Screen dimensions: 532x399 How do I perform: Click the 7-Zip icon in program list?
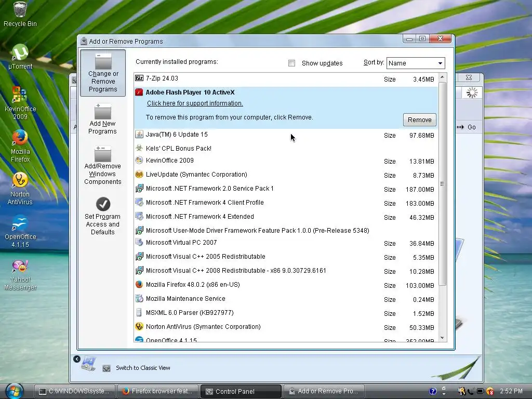pos(139,78)
